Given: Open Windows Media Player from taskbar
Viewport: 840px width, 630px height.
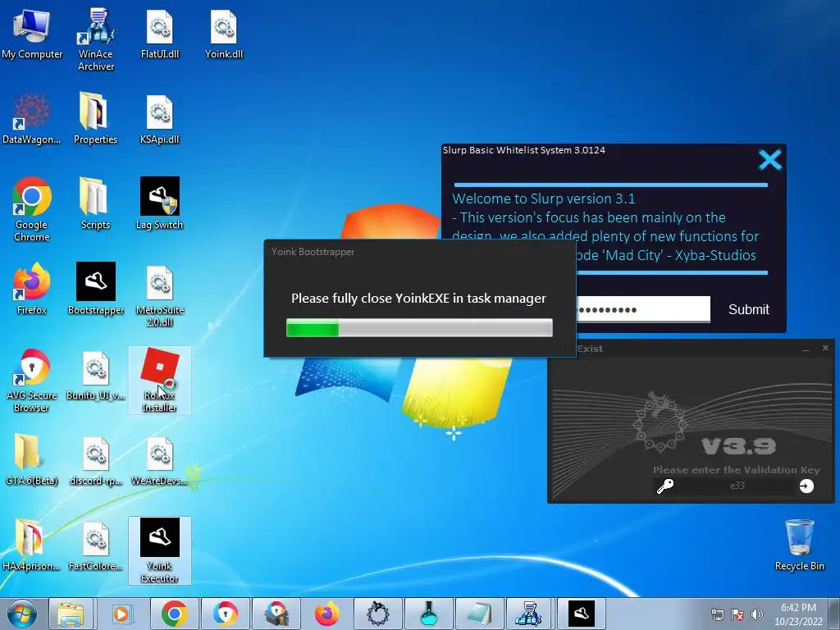Looking at the screenshot, I should pos(122,614).
